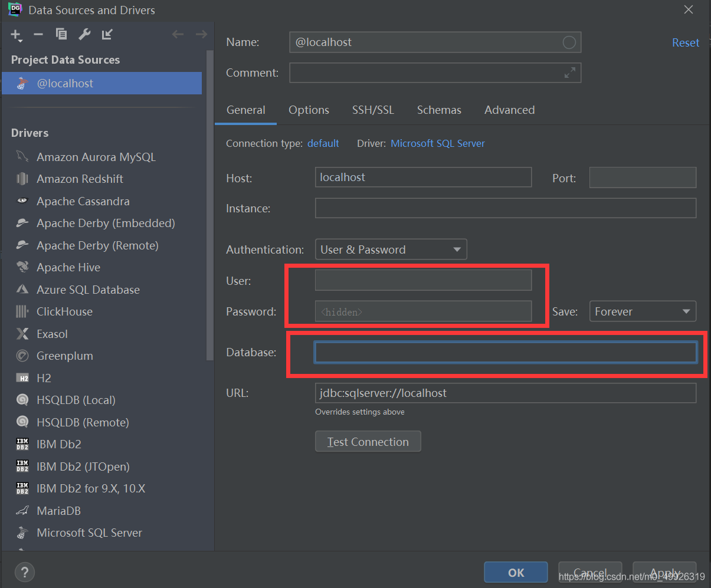The image size is (711, 588).
Task: Select Apache Hive driver icon
Action: click(x=22, y=267)
